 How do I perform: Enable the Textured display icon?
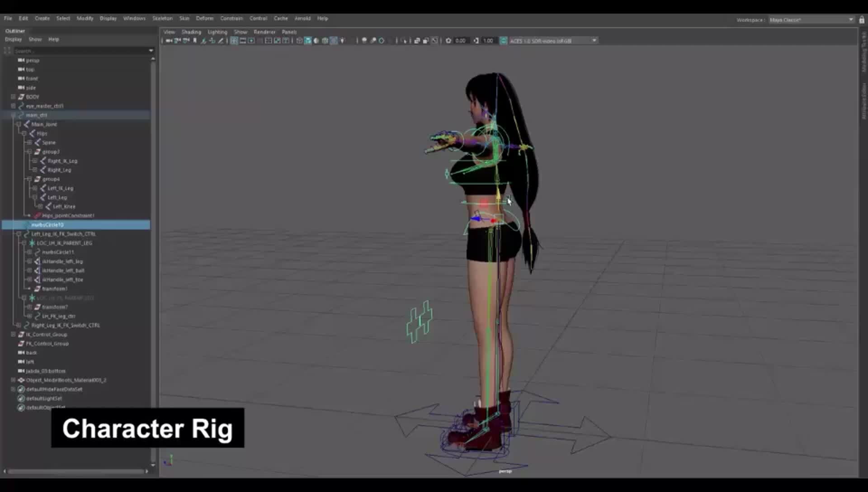325,41
